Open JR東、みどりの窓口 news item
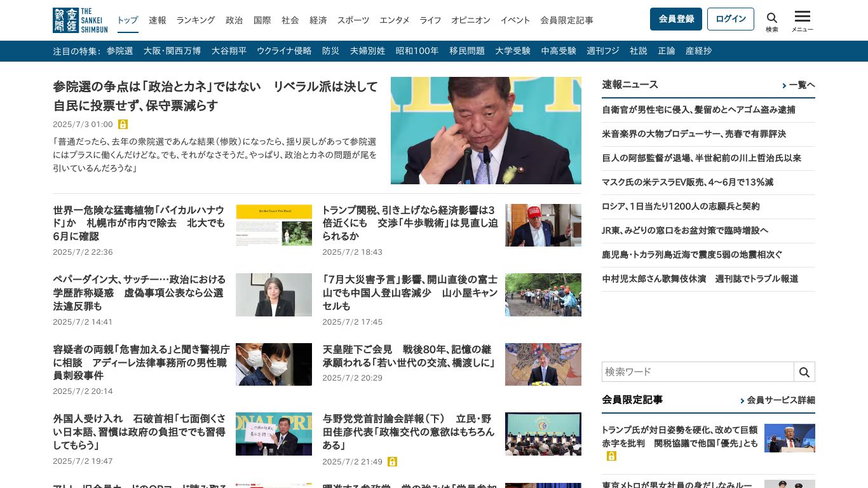Screen dimensions: 868x488 coord(686,231)
